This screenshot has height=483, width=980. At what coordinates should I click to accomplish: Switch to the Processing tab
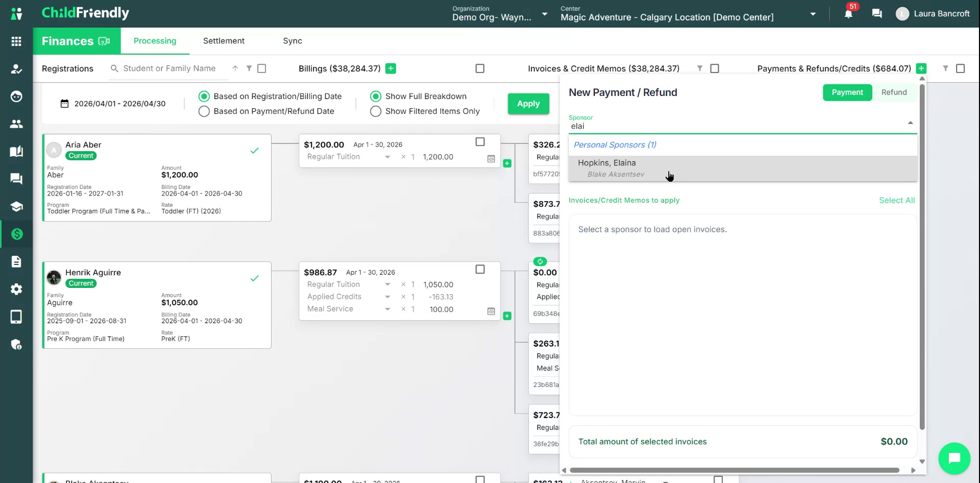tap(155, 41)
